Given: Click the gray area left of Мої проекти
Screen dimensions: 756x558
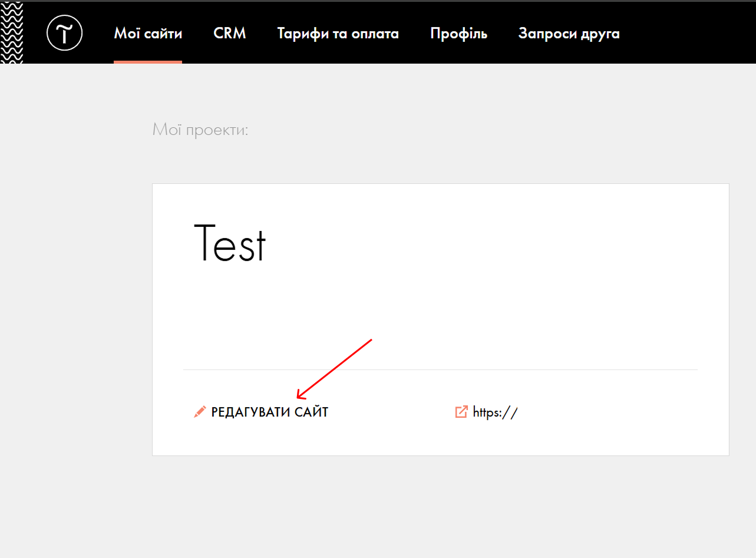Looking at the screenshot, I should pos(71,130).
